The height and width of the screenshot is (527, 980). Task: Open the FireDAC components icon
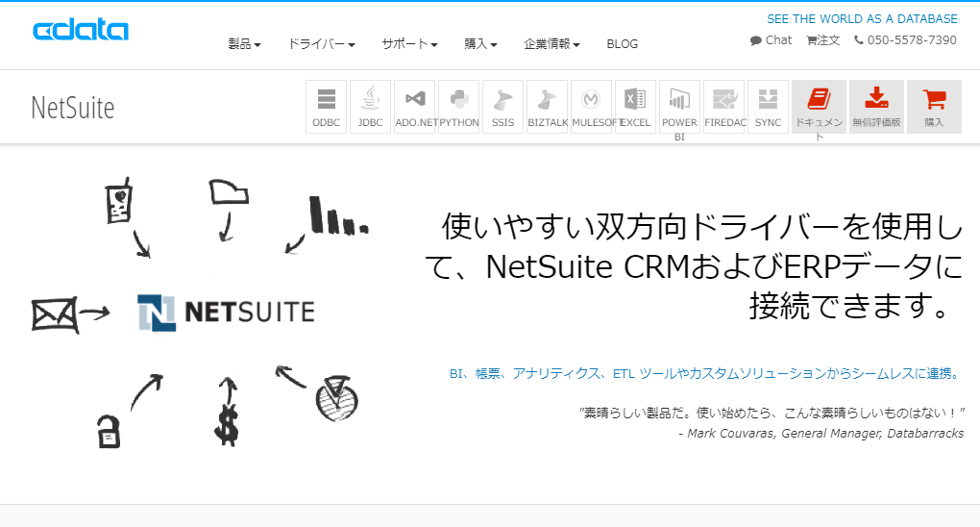click(723, 107)
